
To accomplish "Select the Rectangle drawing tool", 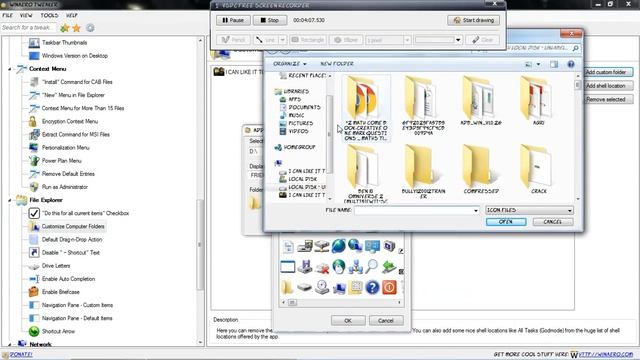I will 308,40.
